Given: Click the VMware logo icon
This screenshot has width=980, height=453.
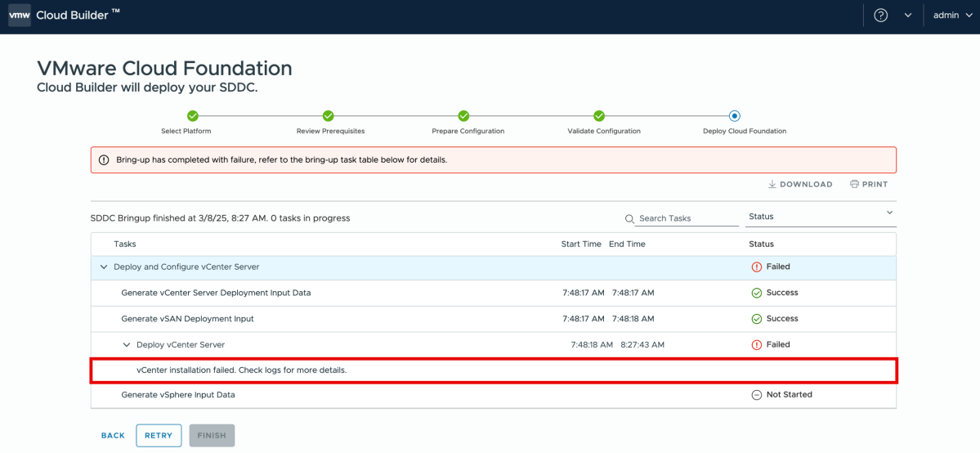Looking at the screenshot, I should coord(20,16).
